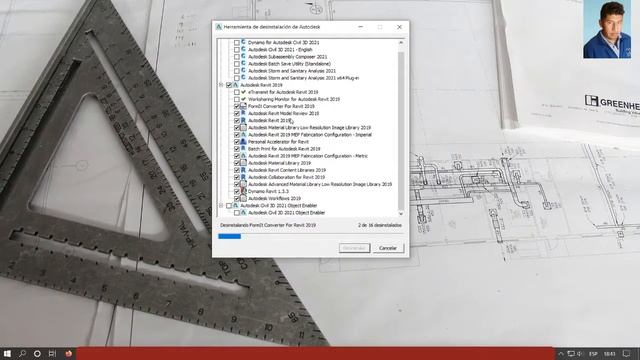Click the Autodesk Workflows 2019 icon
This screenshot has width=640, height=360.
[x=243, y=198]
